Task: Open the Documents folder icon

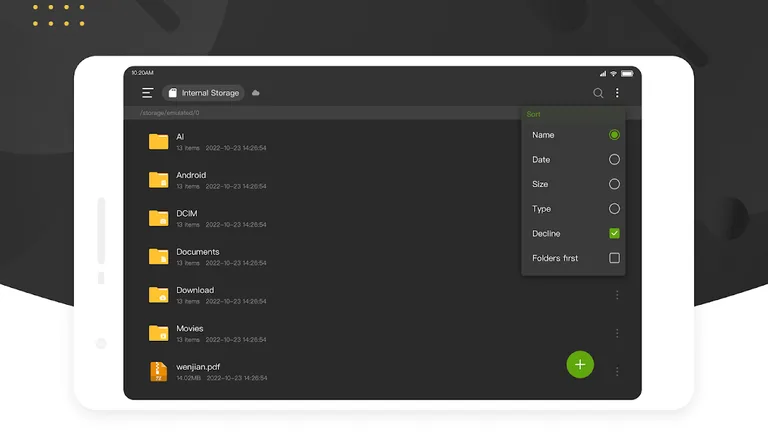Action: (x=159, y=257)
